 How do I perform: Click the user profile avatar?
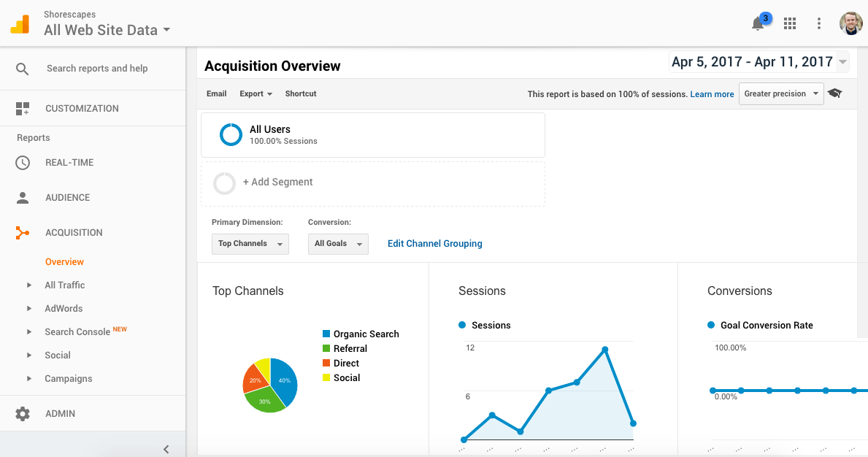[x=850, y=23]
